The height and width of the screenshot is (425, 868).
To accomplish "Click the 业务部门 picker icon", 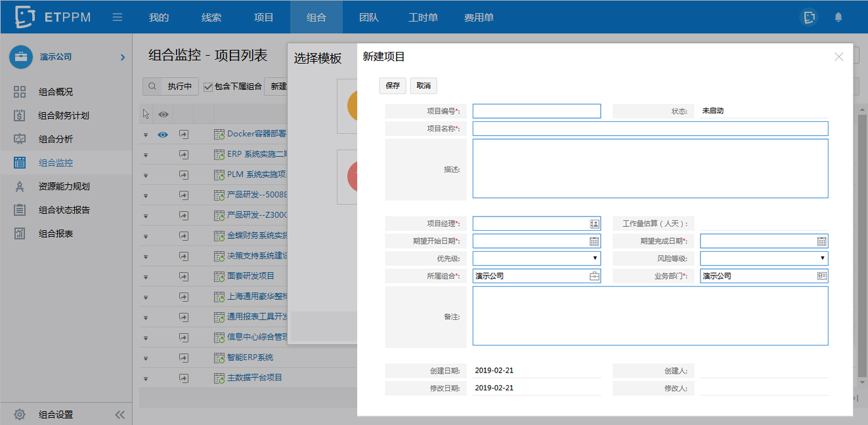I will pos(822,276).
